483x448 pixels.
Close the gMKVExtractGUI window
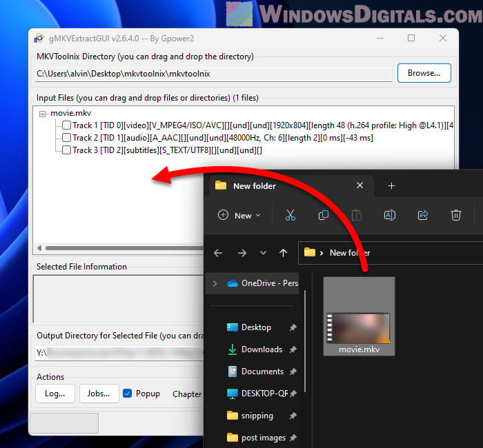click(443, 38)
